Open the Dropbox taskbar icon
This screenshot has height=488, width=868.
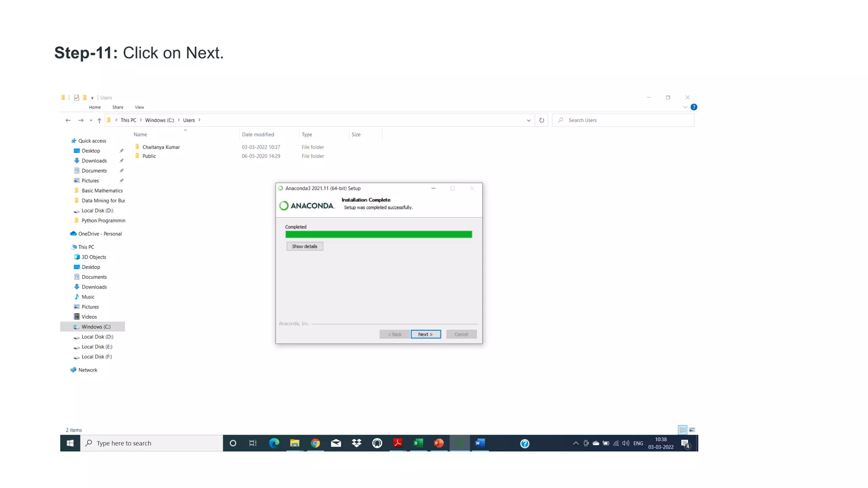(356, 443)
